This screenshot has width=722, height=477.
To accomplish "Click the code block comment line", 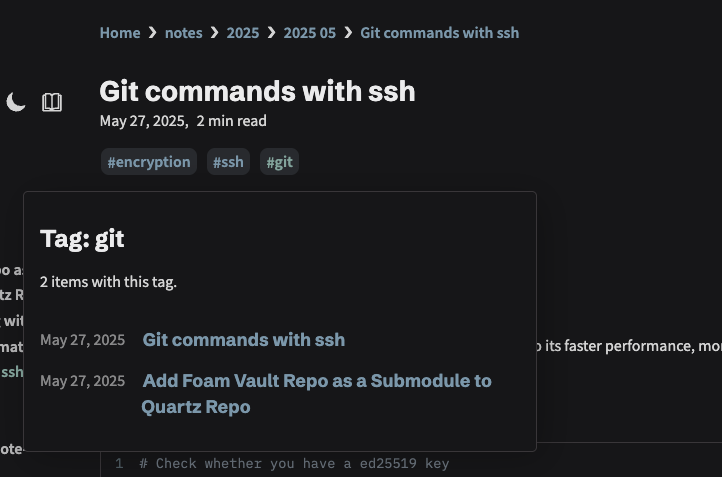I will tap(294, 463).
